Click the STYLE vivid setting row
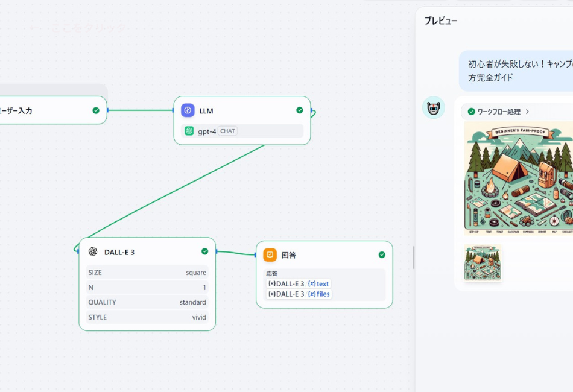 (147, 317)
